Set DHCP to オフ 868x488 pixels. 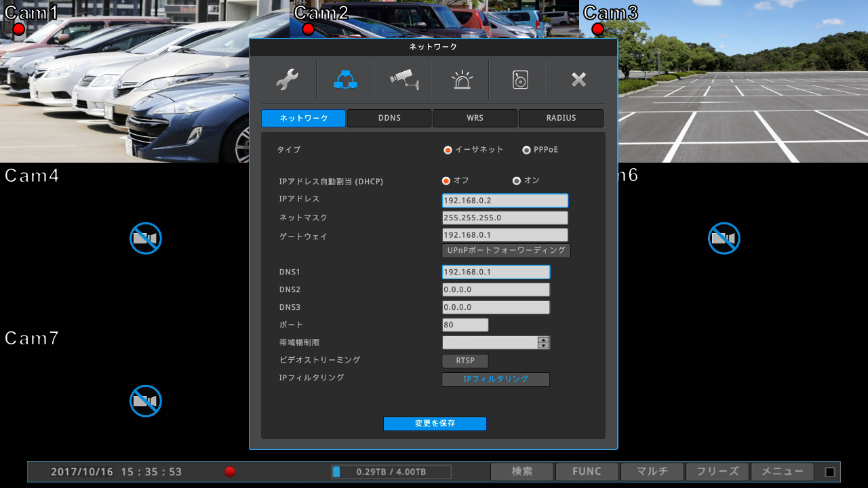click(x=446, y=180)
